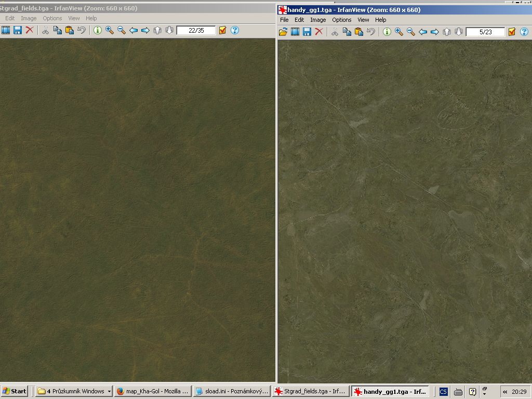Viewport: 532px width, 399px height.
Task: Show image information in Stgrad_fields window
Action: click(97, 30)
